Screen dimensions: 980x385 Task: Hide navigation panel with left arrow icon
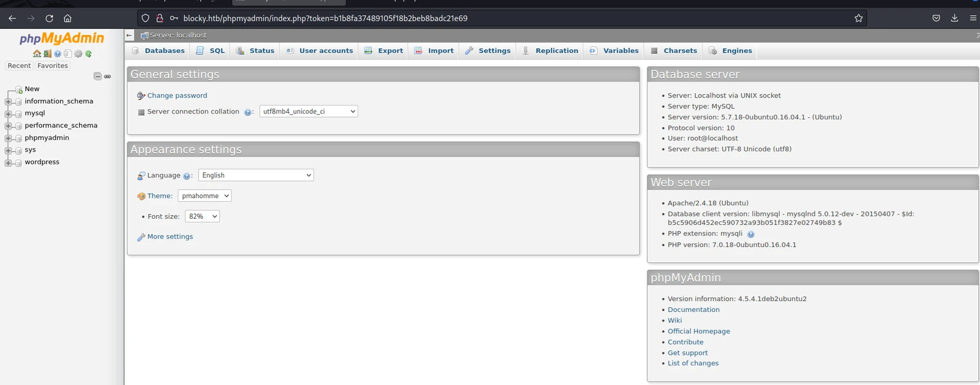click(129, 36)
